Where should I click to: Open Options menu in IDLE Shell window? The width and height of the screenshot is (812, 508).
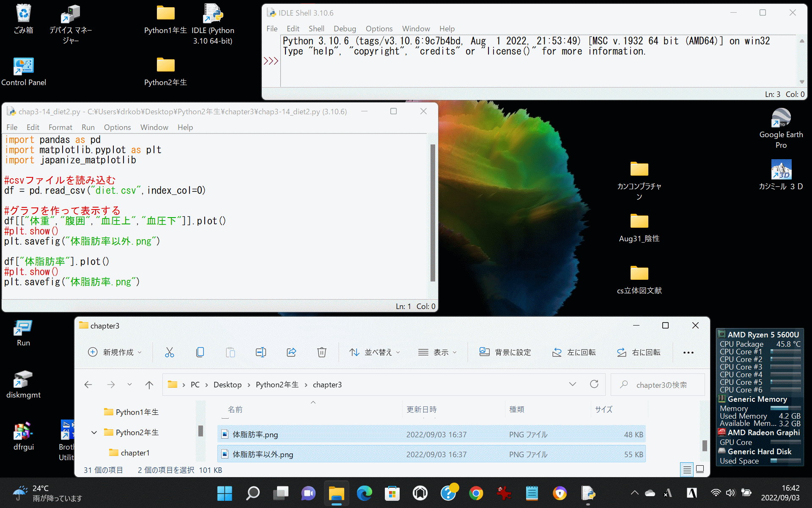[x=379, y=29]
